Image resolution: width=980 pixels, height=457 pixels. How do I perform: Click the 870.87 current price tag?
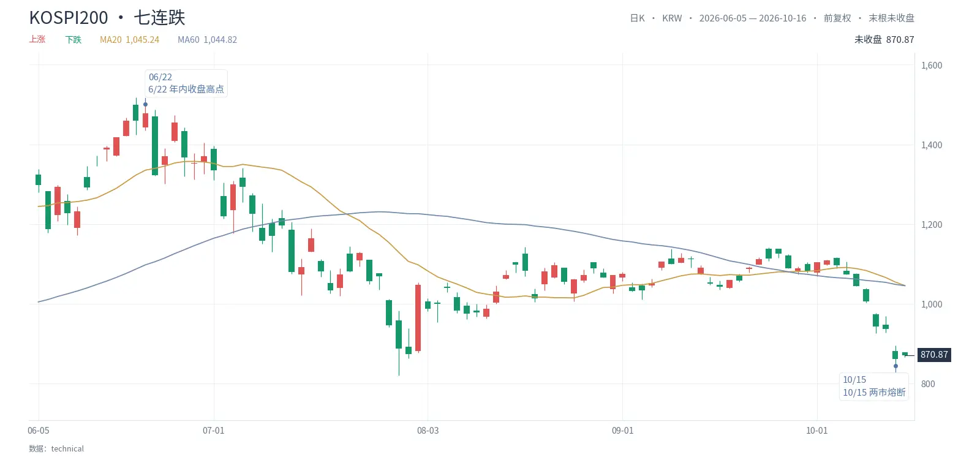pyautogui.click(x=934, y=355)
